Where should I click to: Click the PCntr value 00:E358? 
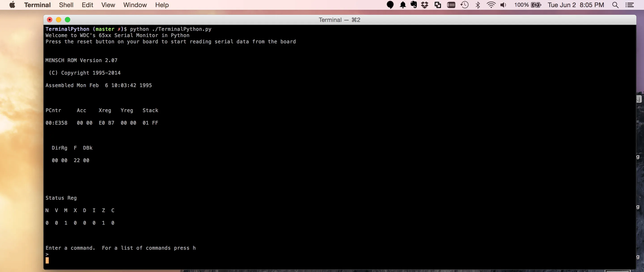[56, 123]
